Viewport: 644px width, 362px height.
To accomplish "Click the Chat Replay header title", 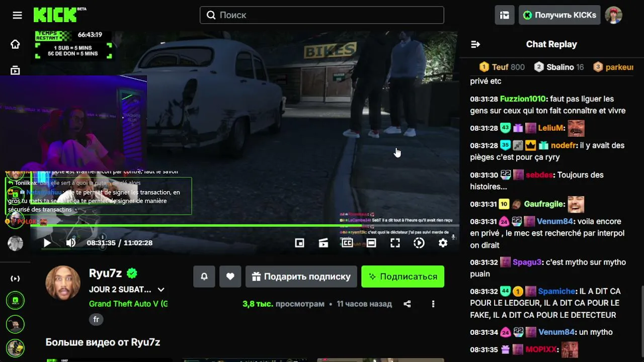I will [551, 44].
